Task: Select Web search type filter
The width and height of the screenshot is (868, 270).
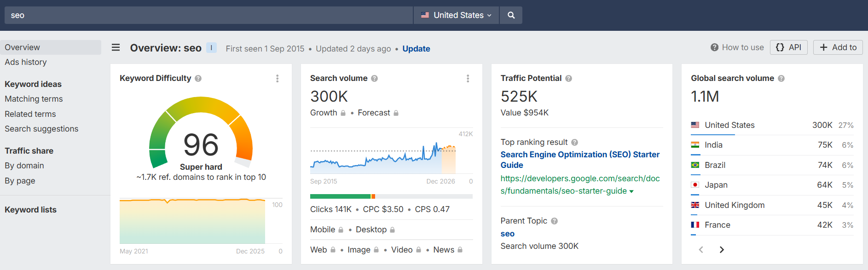Action: click(x=318, y=250)
